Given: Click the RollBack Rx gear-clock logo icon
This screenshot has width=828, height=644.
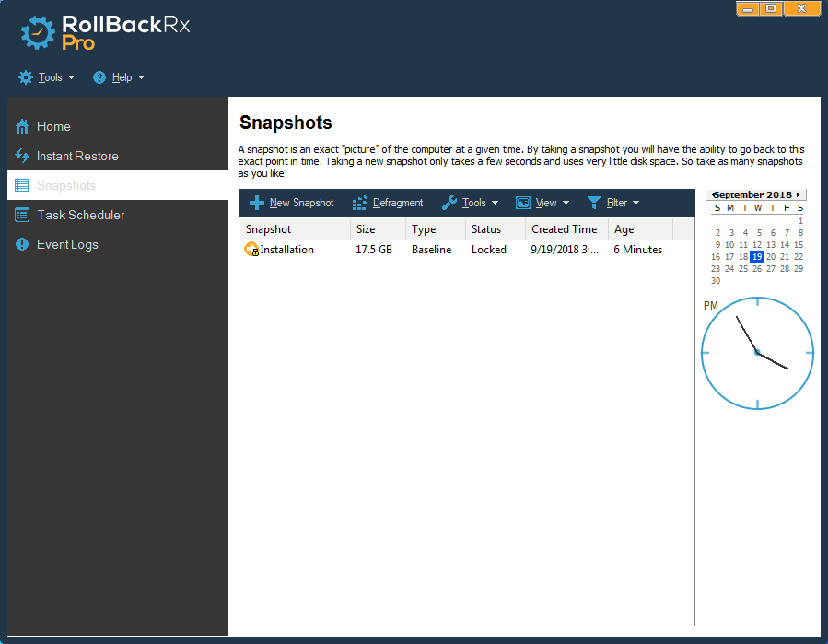Looking at the screenshot, I should [38, 32].
